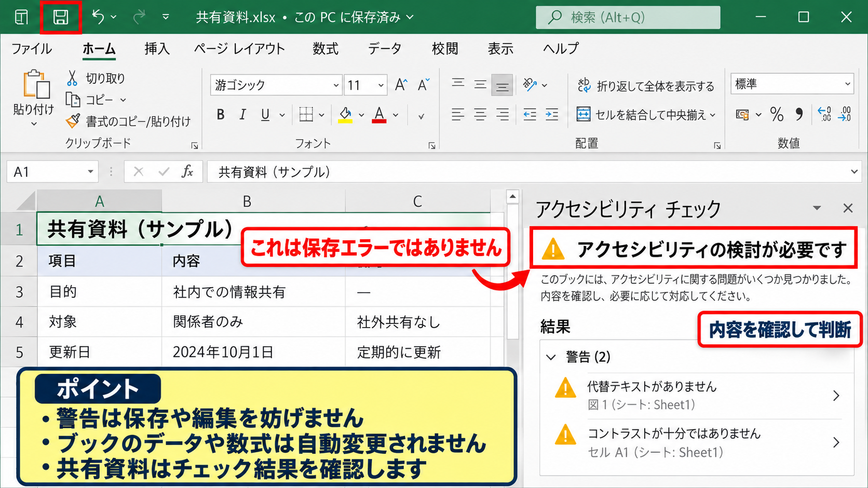Click the Redo arrow icon

coord(139,17)
